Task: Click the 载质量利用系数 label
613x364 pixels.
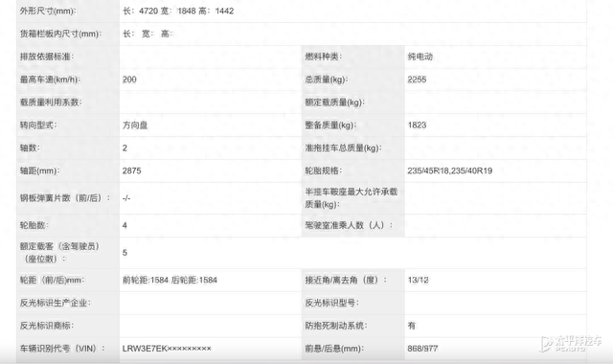Action: pos(51,102)
